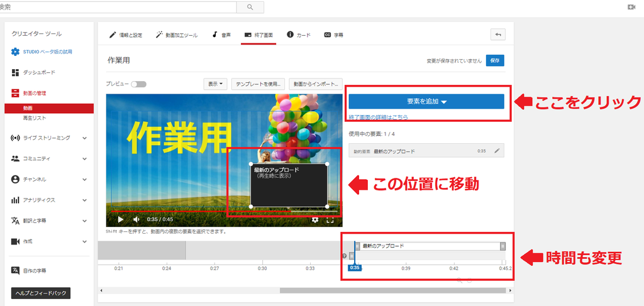Switch to the 音声 tab
This screenshot has width=644, height=306.
tap(221, 35)
